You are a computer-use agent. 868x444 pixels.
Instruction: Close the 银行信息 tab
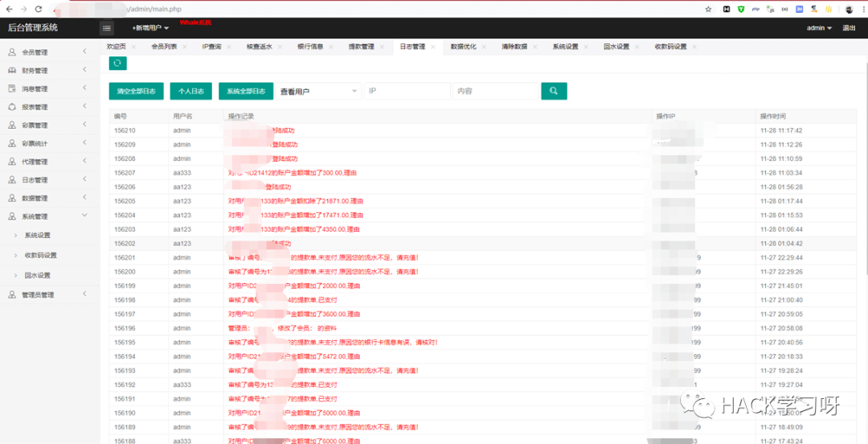(x=330, y=47)
